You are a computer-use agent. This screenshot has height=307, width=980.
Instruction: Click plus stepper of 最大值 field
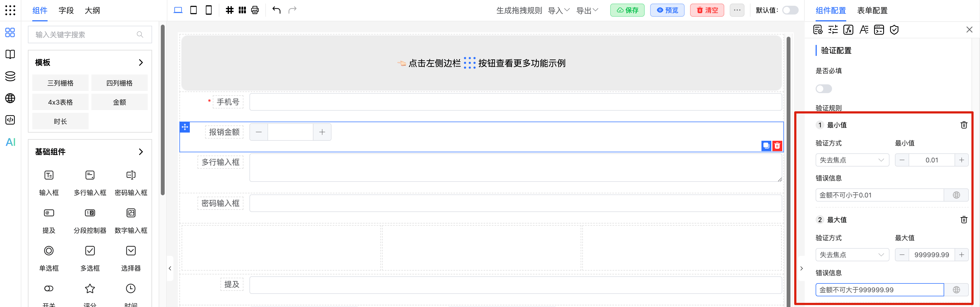(x=961, y=255)
